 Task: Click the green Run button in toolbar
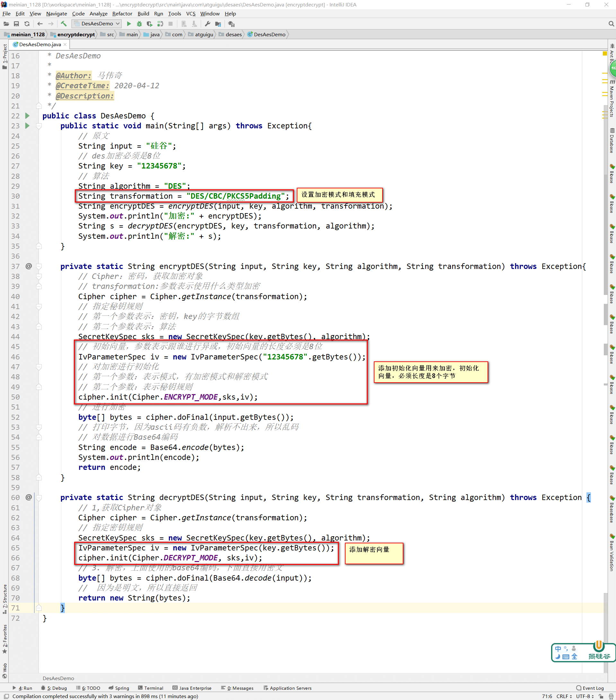[129, 24]
